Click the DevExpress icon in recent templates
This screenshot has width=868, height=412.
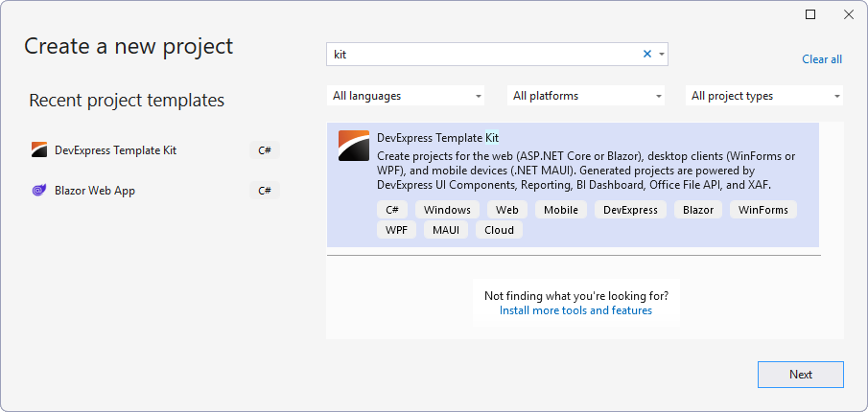tap(39, 149)
